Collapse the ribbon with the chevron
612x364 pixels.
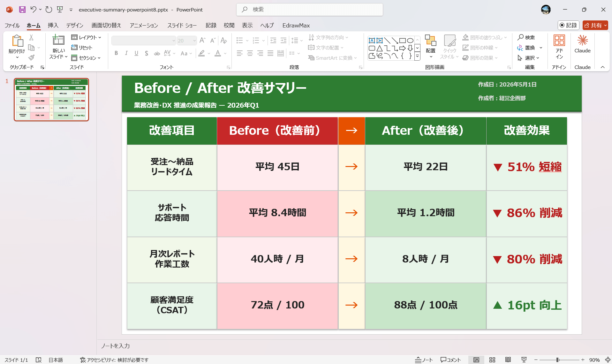[603, 67]
